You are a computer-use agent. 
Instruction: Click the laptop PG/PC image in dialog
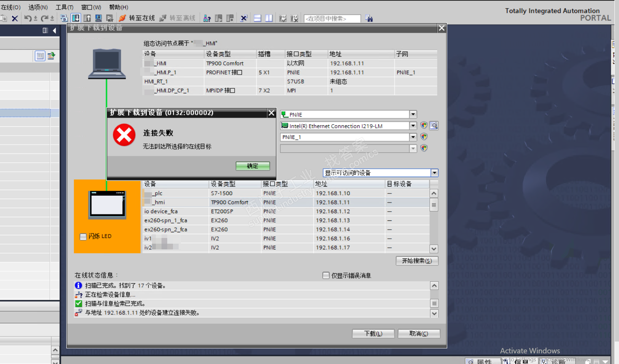pyautogui.click(x=107, y=64)
